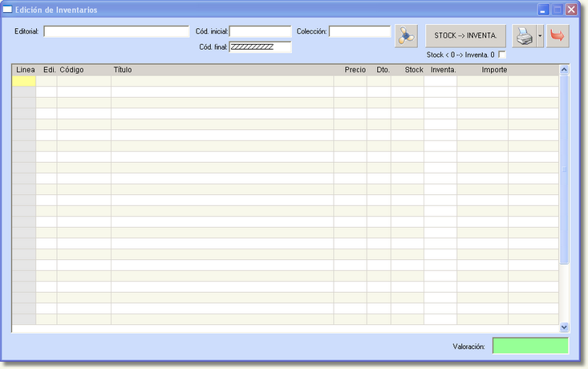The width and height of the screenshot is (588, 369).
Task: Click the Precio column header
Action: (351, 70)
